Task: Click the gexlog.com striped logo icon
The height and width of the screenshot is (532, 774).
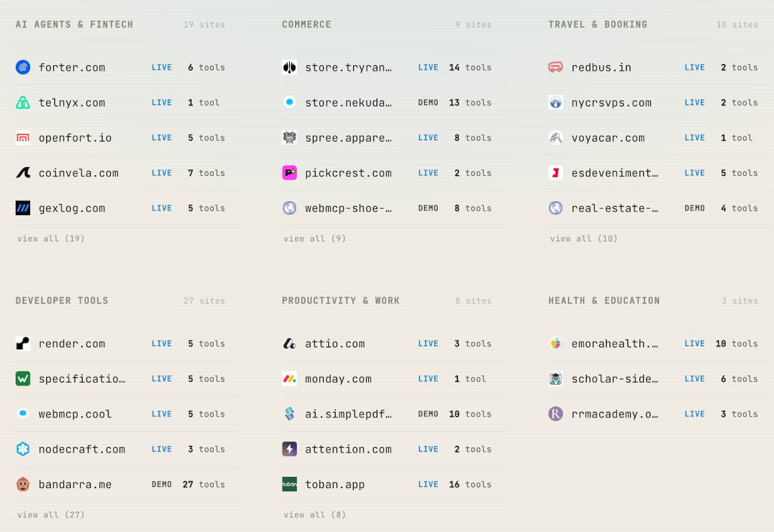Action: pos(23,208)
